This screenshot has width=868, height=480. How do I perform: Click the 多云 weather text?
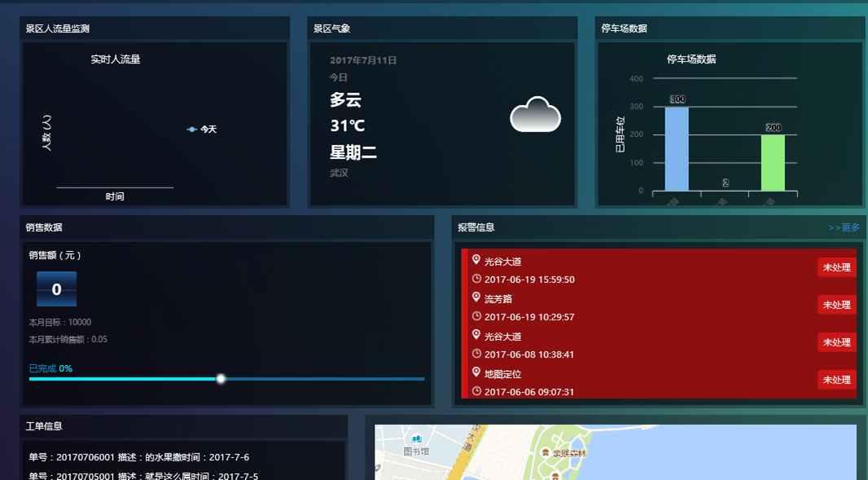345,99
